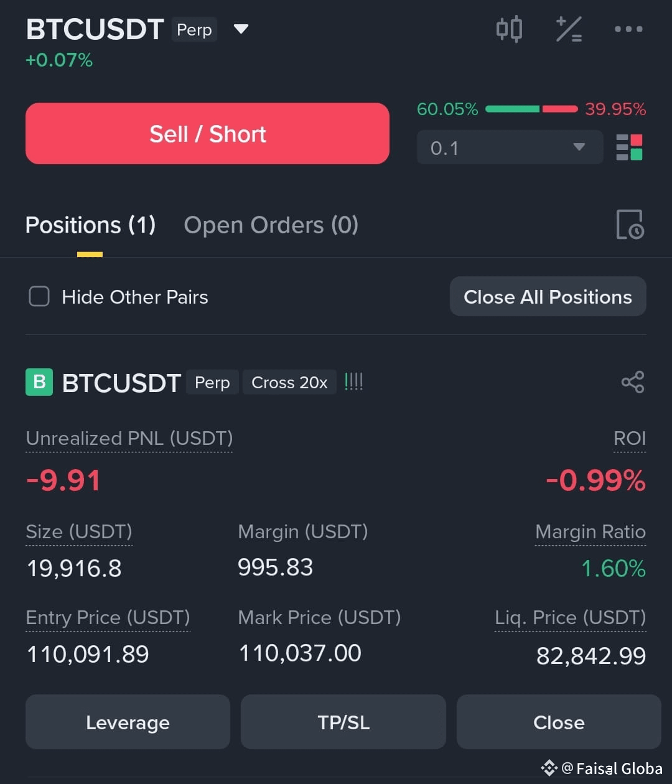Image resolution: width=672 pixels, height=784 pixels.
Task: Tap the ADL indicator bars
Action: coord(353,382)
